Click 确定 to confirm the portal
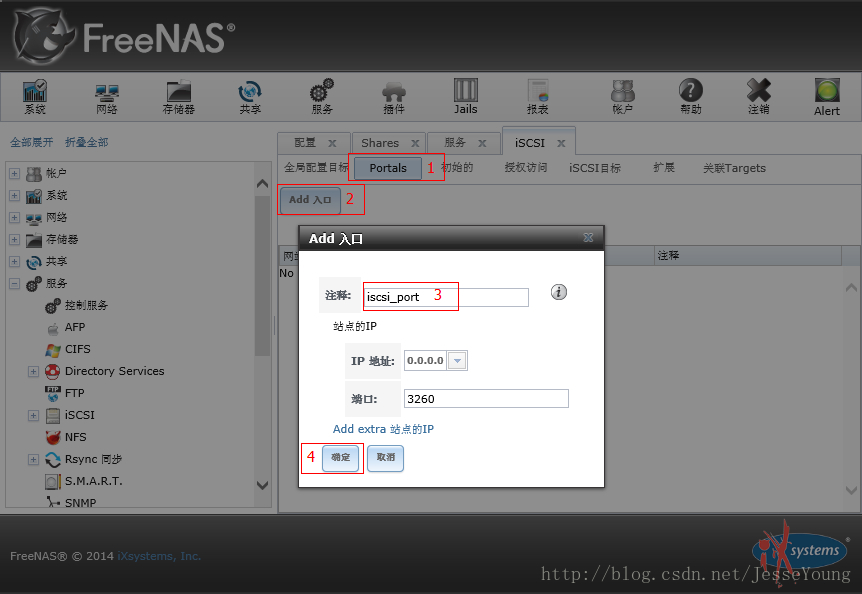This screenshot has height=594, width=862. tap(340, 458)
